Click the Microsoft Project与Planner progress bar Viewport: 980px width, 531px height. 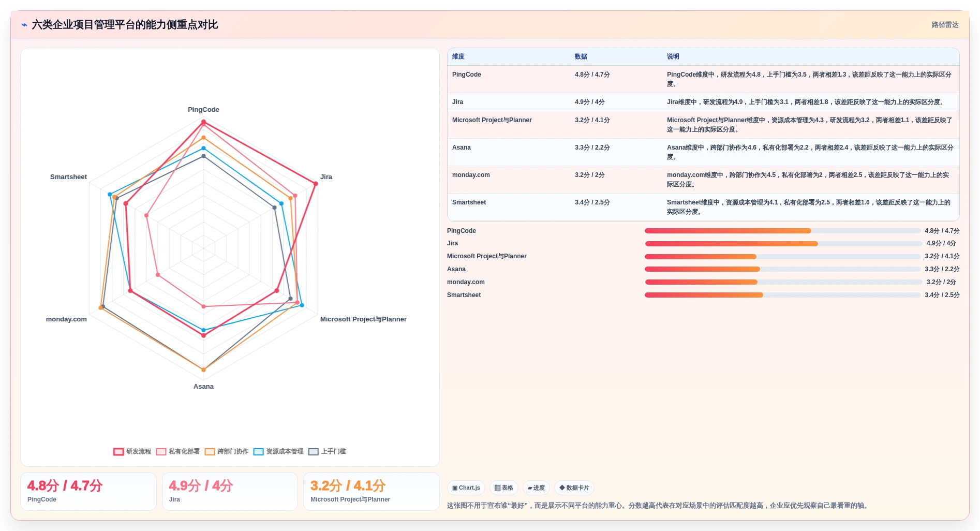(x=782, y=257)
